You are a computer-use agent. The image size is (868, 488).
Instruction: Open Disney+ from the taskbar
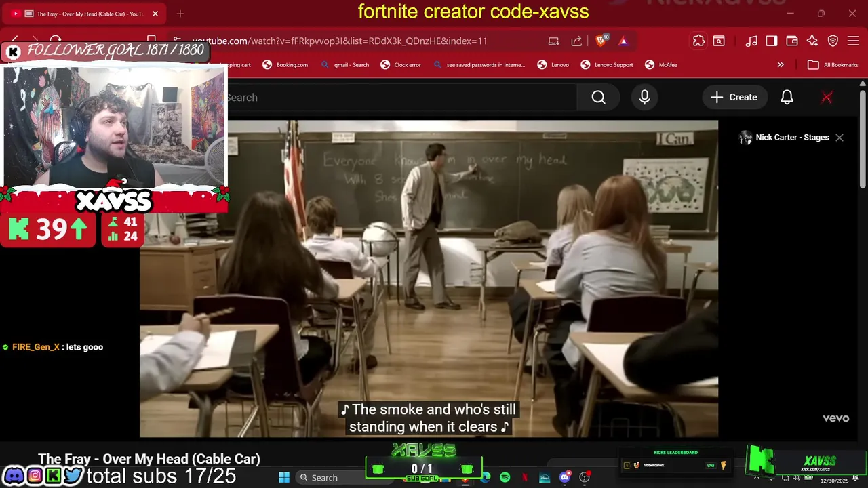point(545,478)
